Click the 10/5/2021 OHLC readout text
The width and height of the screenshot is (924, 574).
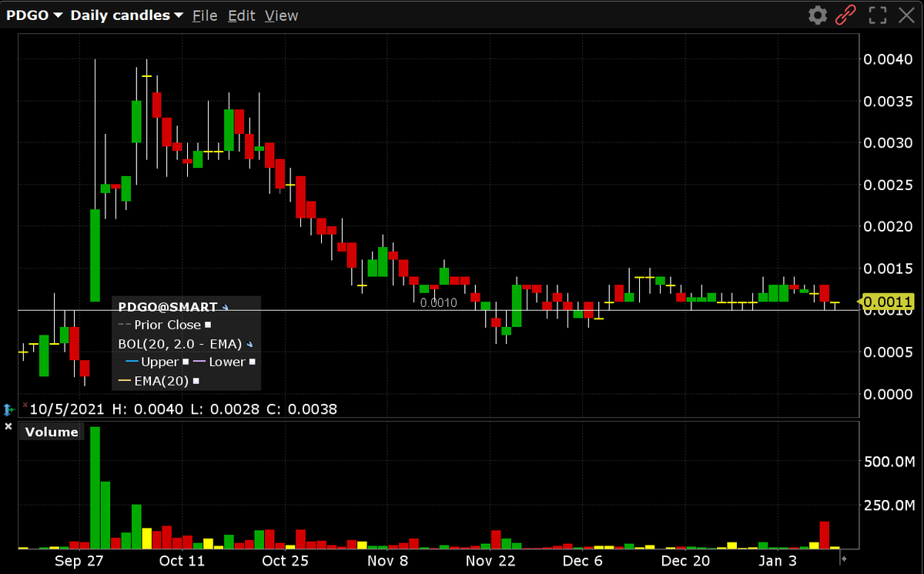pyautogui.click(x=182, y=409)
